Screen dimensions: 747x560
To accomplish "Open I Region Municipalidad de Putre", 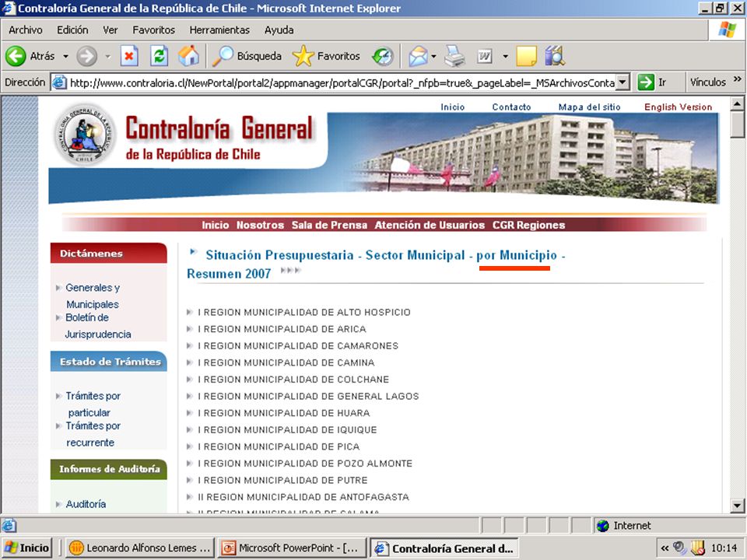I will (282, 480).
